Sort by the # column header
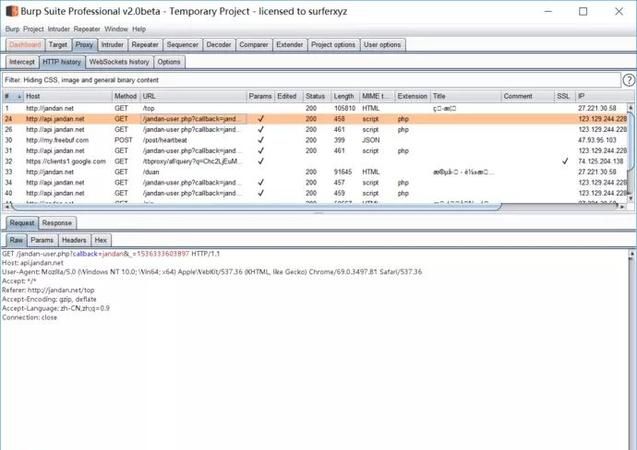 point(12,96)
